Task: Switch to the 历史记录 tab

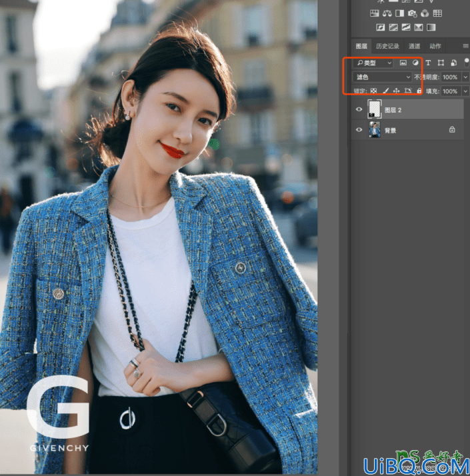Action: pyautogui.click(x=387, y=46)
